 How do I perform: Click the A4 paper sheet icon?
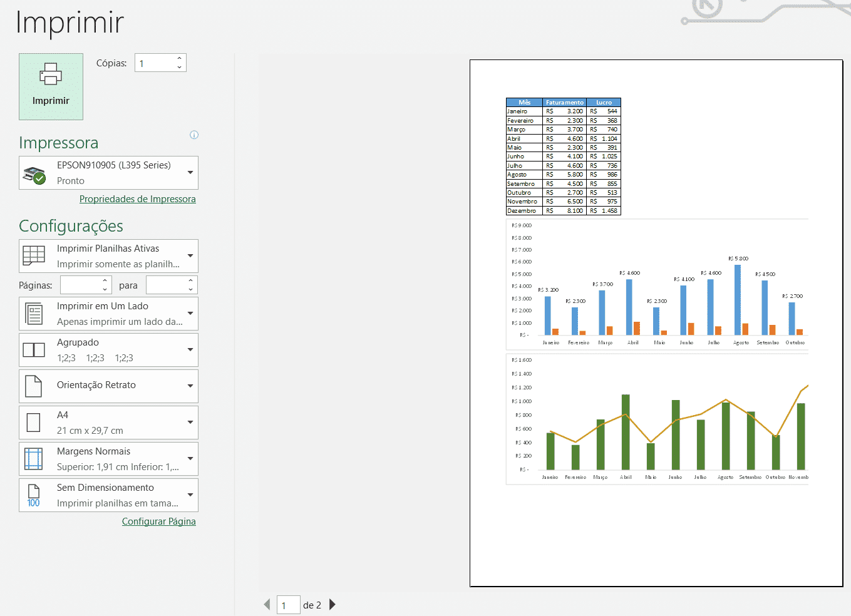34,423
